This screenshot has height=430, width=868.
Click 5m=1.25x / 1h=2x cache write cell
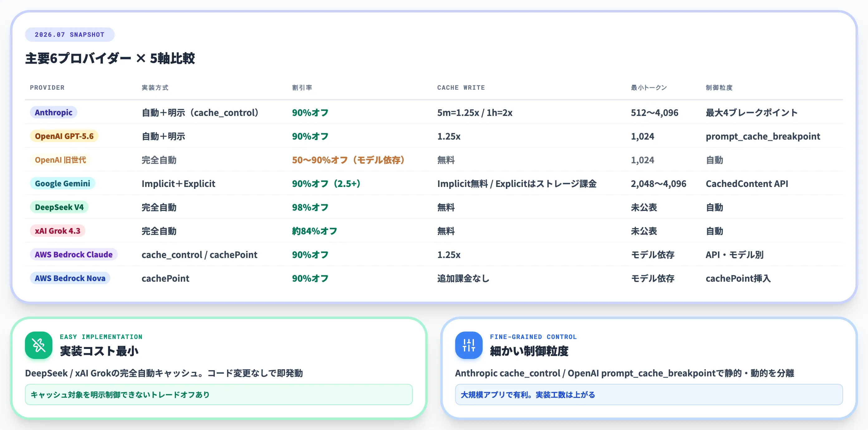(x=475, y=112)
